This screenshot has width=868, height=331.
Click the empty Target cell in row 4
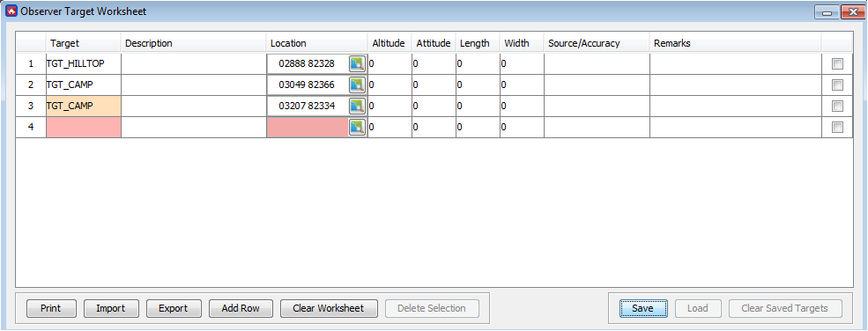[84, 127]
